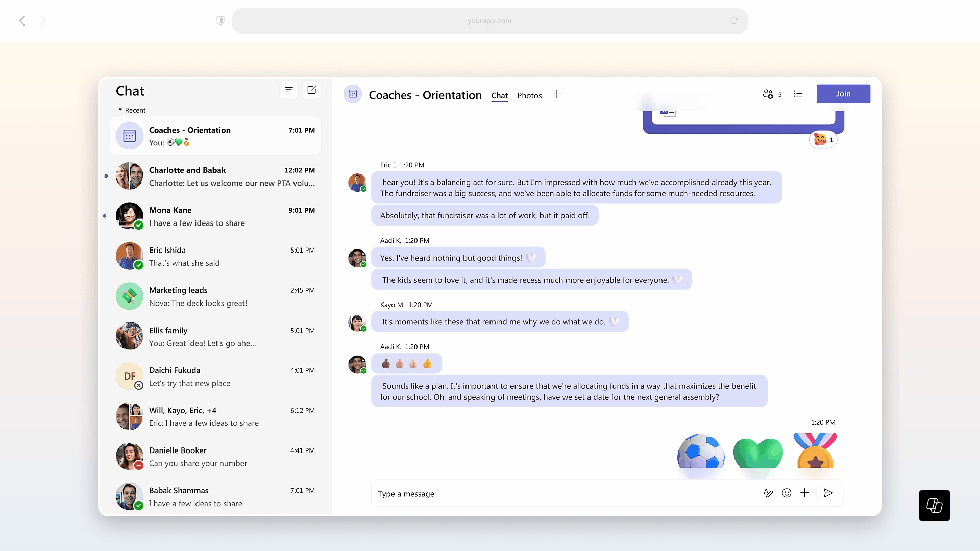Open attach plus icon in compose box
Image resolution: width=980 pixels, height=551 pixels.
[x=805, y=493]
